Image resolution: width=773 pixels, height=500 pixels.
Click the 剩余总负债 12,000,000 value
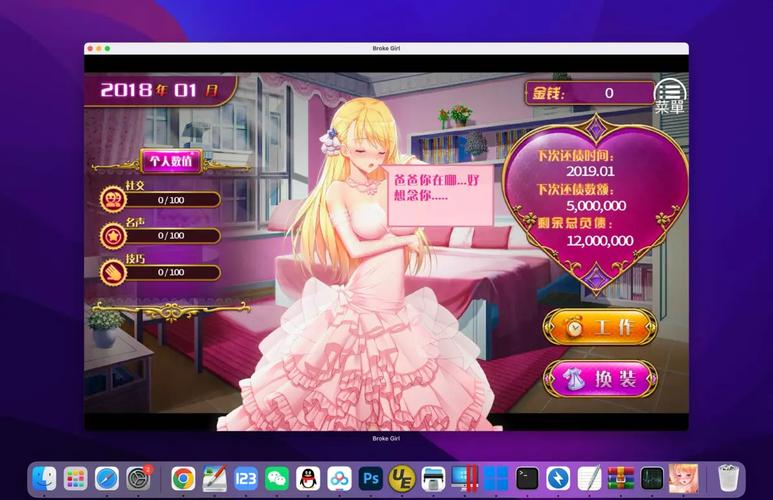pyautogui.click(x=600, y=241)
